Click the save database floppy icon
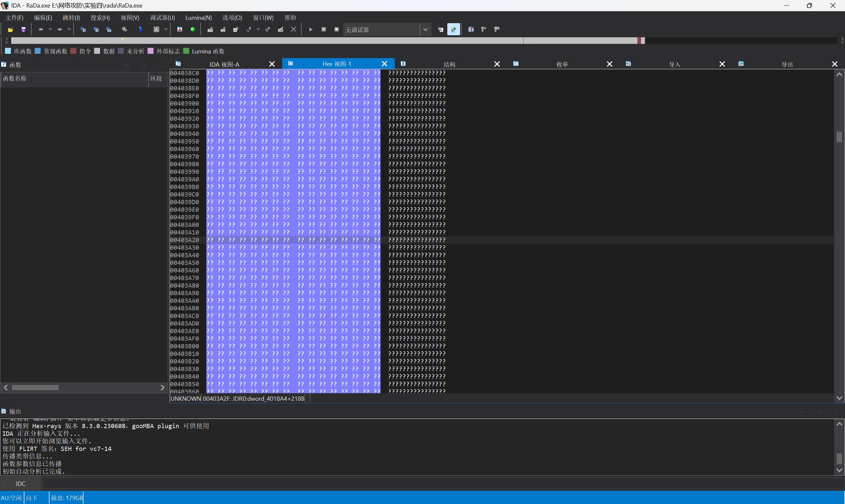Image resolution: width=845 pixels, height=504 pixels. click(x=23, y=30)
